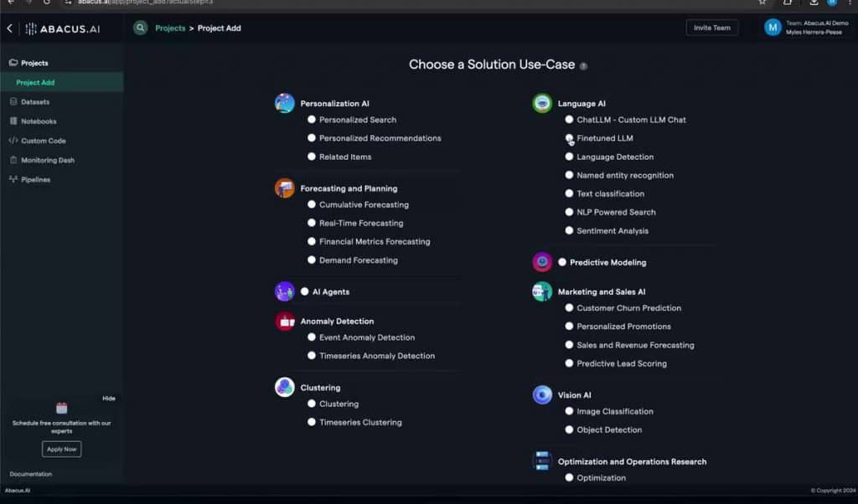Screen dimensions: 858x504
Task: Click the Forecasting and Planning category icon
Action: pos(285,188)
